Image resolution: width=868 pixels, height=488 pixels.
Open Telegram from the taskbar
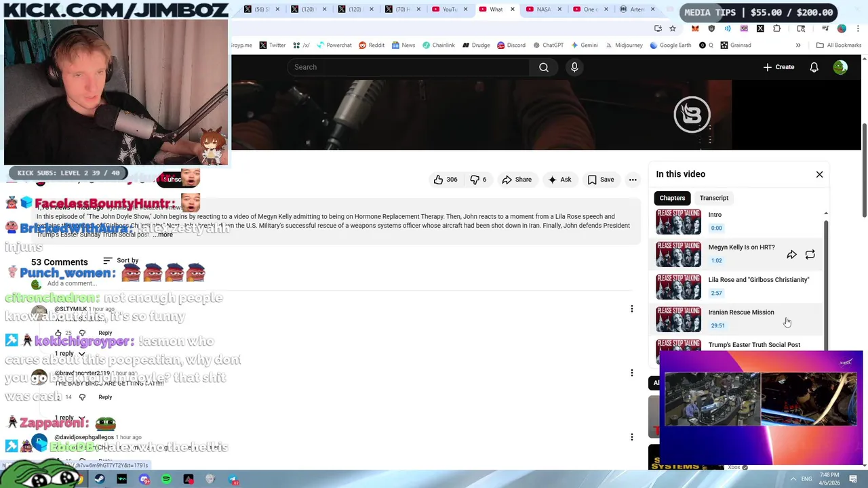(233, 479)
